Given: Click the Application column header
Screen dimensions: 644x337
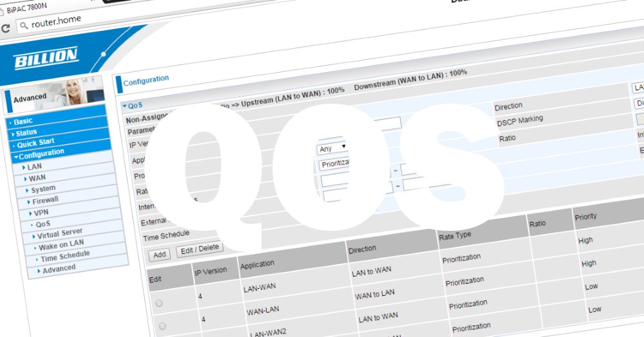Looking at the screenshot, I should (257, 264).
